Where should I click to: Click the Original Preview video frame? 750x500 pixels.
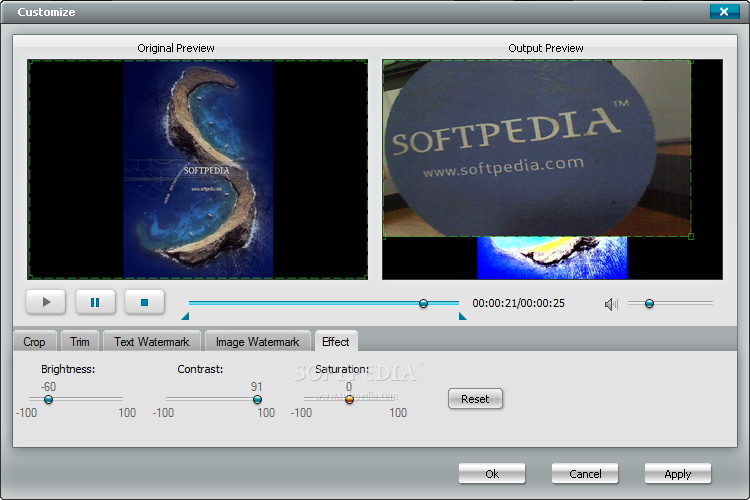(x=198, y=169)
